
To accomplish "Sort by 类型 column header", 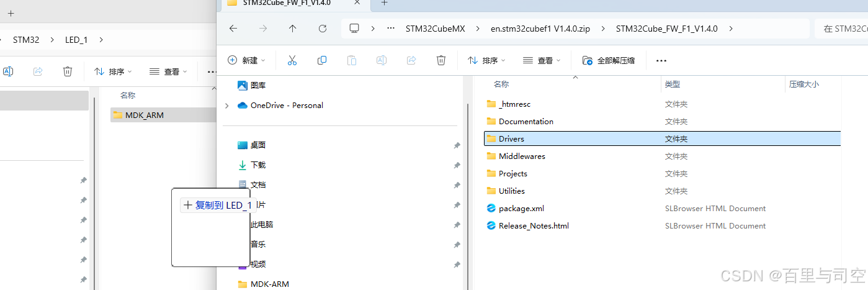I will (672, 84).
